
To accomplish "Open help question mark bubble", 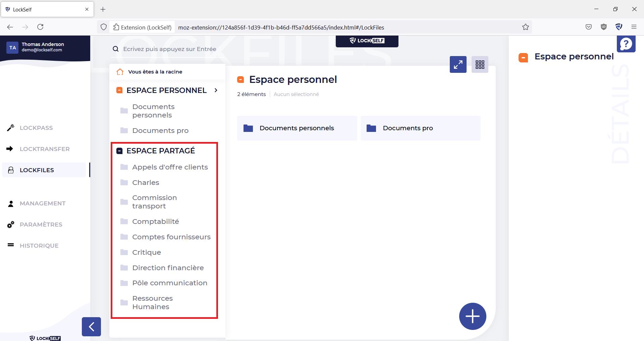I will coord(626,44).
